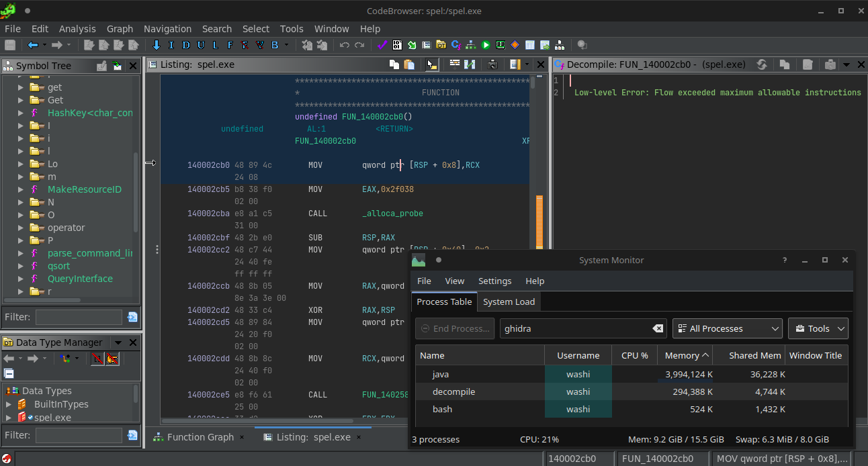Toggle filter arrays in Data Type Manager
The width and height of the screenshot is (868, 466).
[97, 359]
